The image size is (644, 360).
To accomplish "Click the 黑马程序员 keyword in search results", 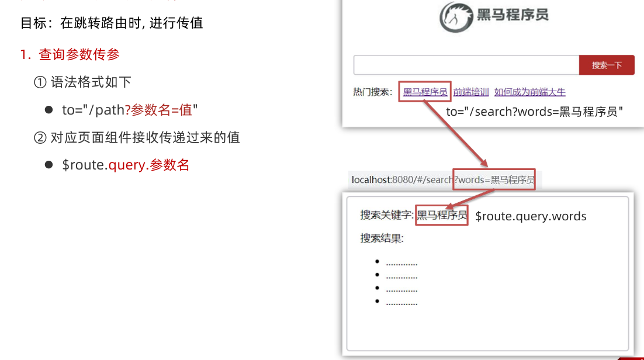I will pos(442,215).
